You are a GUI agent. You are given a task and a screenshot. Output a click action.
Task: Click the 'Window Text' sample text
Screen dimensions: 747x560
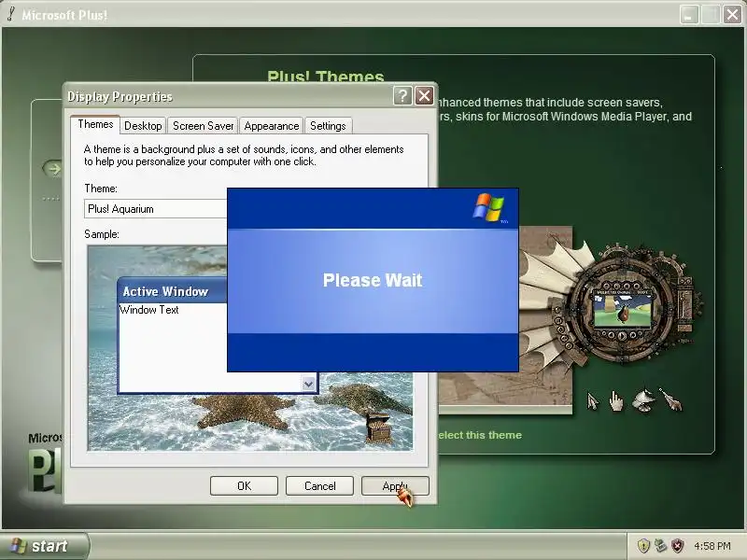point(149,310)
